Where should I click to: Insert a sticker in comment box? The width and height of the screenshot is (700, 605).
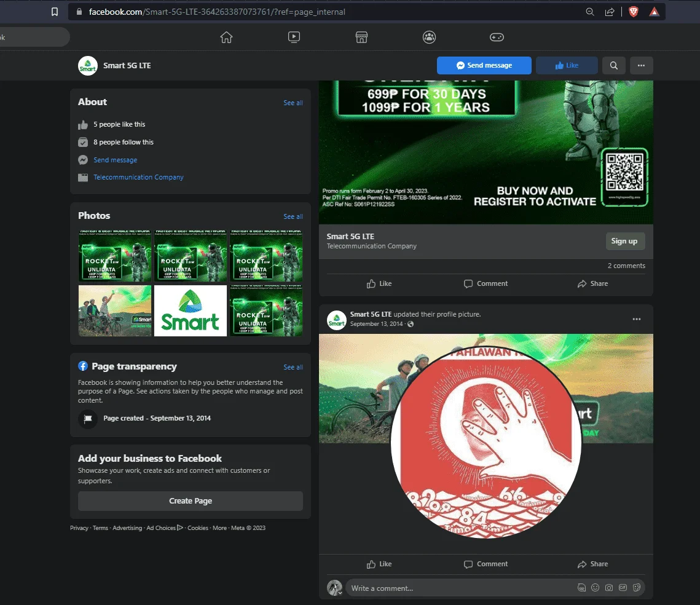click(637, 588)
